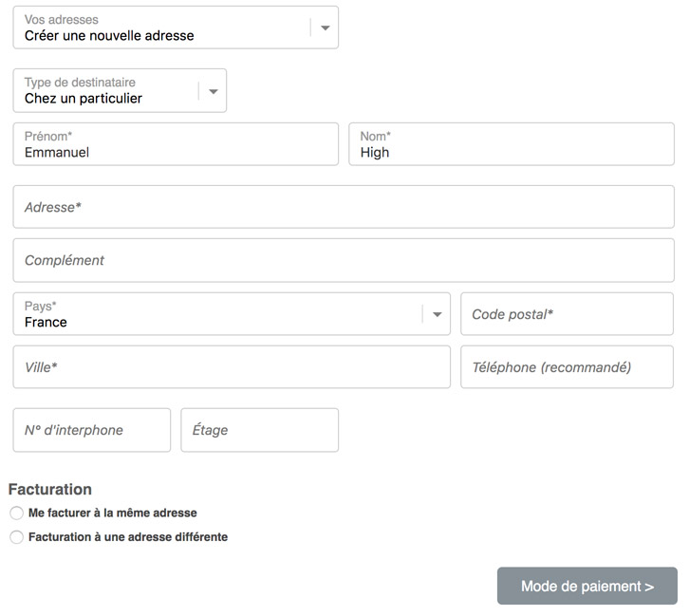The width and height of the screenshot is (689, 616).
Task: Click the Facturation section heading
Action: click(50, 489)
